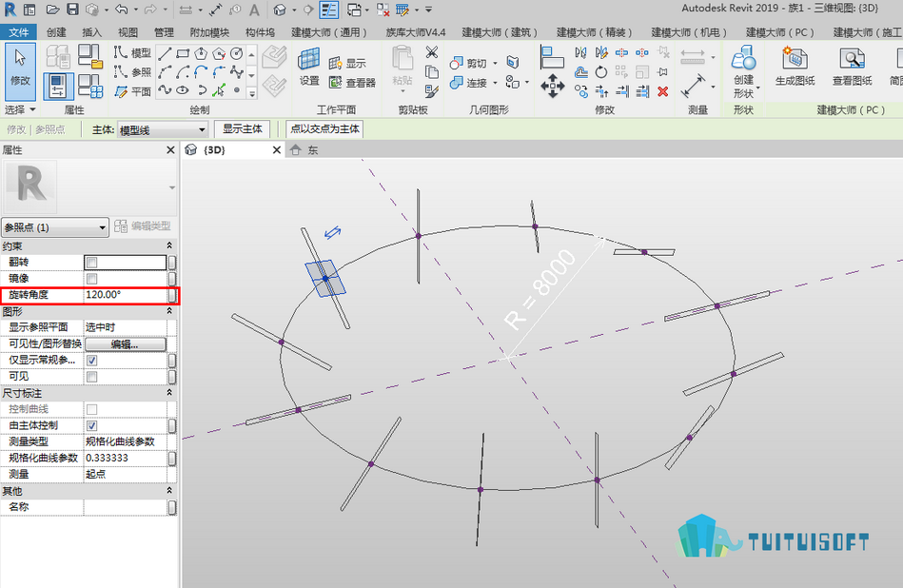Select the Rectangle draw tool
Screen dimensions: 903x588
183,53
